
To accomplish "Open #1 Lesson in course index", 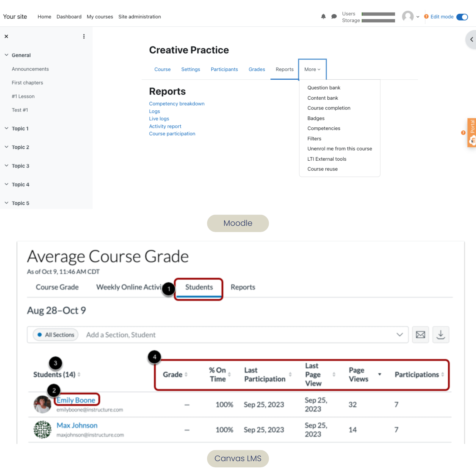I will 23,96.
